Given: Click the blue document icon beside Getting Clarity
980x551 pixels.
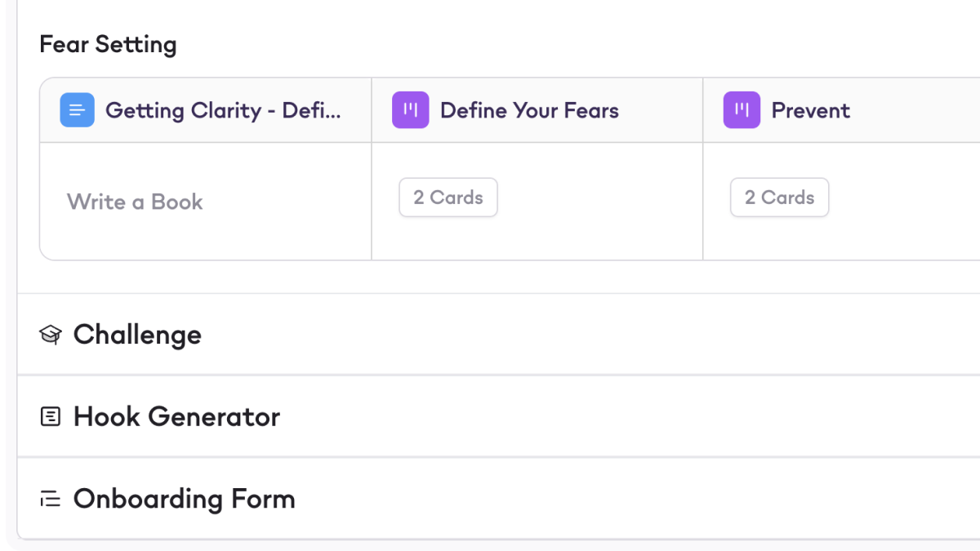Looking at the screenshot, I should pyautogui.click(x=77, y=110).
